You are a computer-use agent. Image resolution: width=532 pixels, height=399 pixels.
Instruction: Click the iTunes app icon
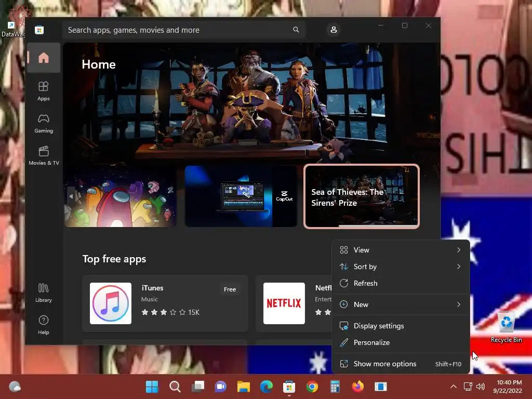pos(111,303)
